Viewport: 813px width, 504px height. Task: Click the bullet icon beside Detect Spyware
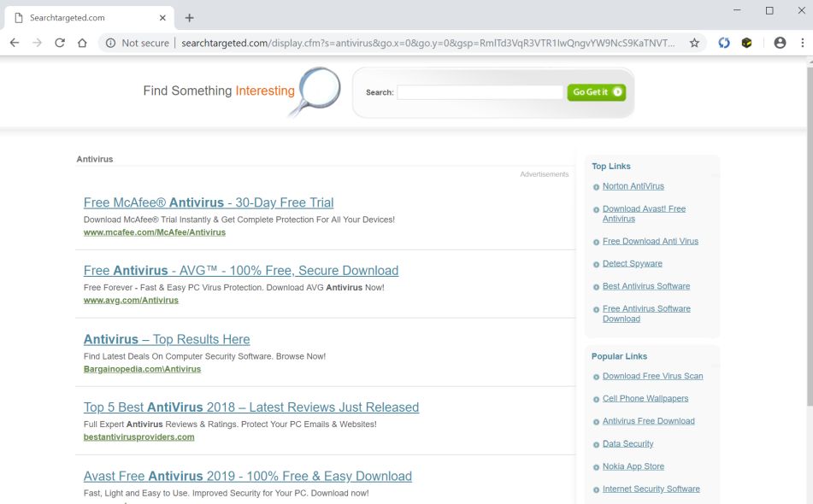(596, 264)
